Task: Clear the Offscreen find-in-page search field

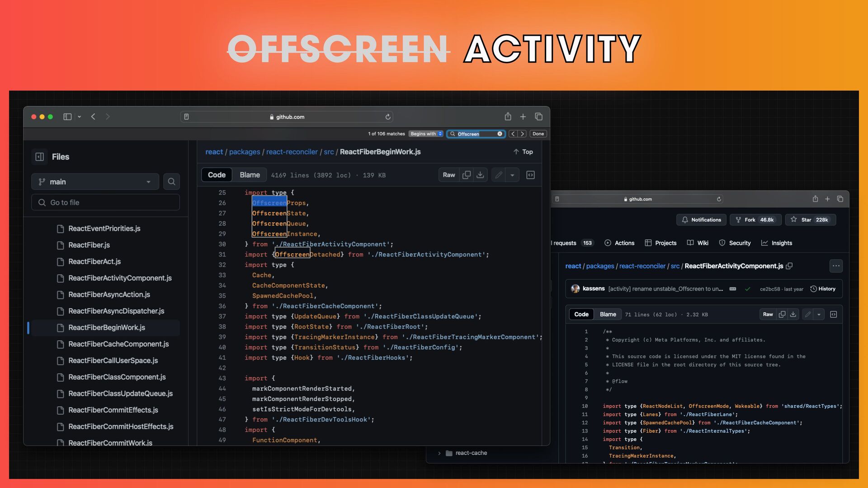Action: pos(500,134)
